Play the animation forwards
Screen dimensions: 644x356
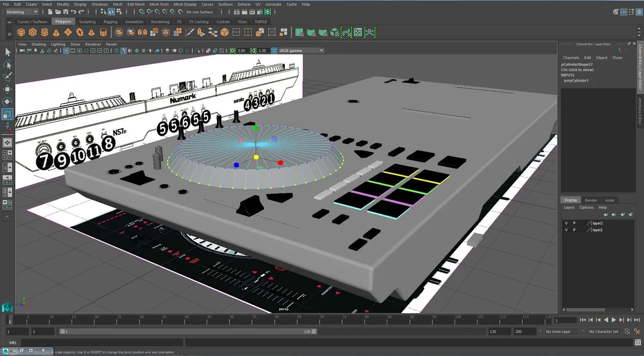coord(614,320)
